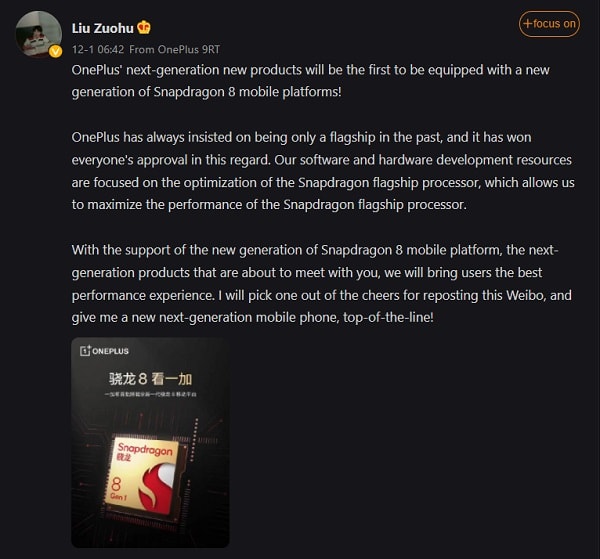Click the crown emoji beside Liu Zuohu
600x559 pixels.
pos(143,27)
